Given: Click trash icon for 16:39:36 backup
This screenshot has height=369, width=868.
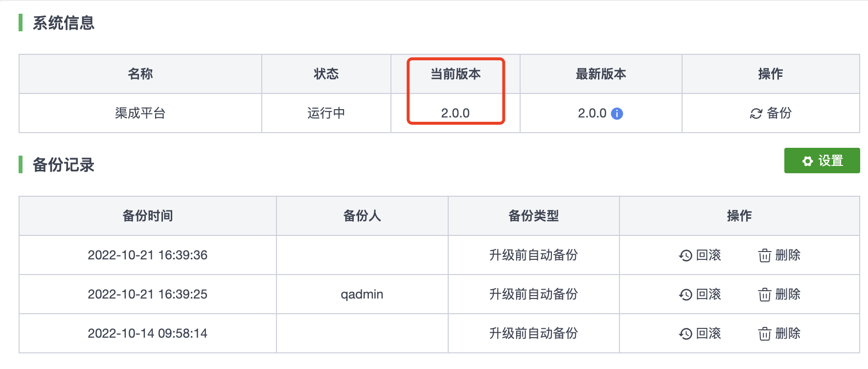Looking at the screenshot, I should 764,255.
